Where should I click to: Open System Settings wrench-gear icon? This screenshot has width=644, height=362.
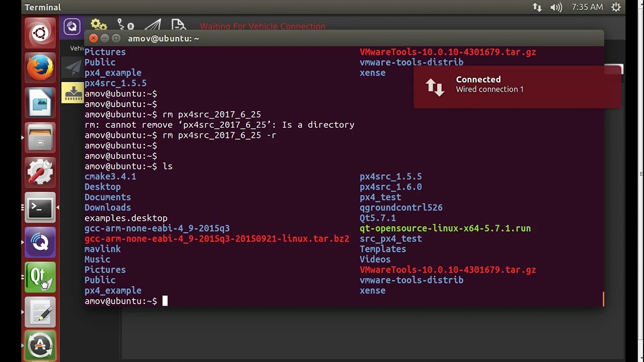tap(40, 172)
